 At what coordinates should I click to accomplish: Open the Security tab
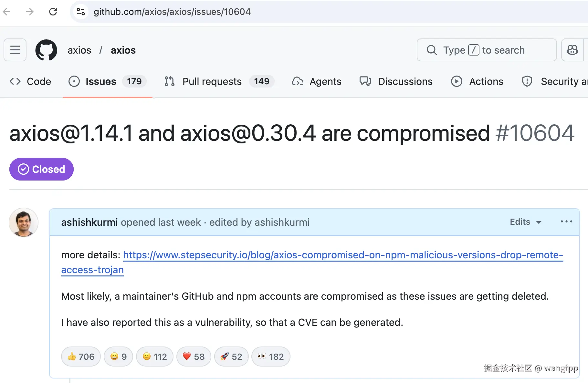[x=554, y=81]
